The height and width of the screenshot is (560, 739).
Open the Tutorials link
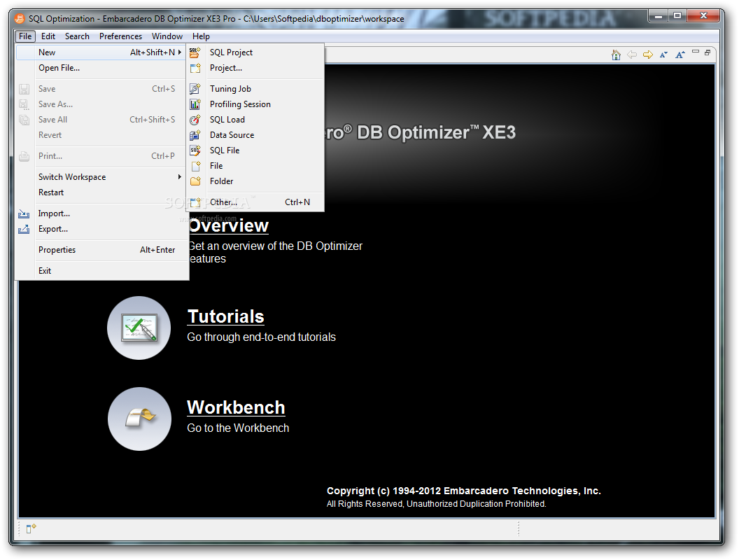[226, 317]
